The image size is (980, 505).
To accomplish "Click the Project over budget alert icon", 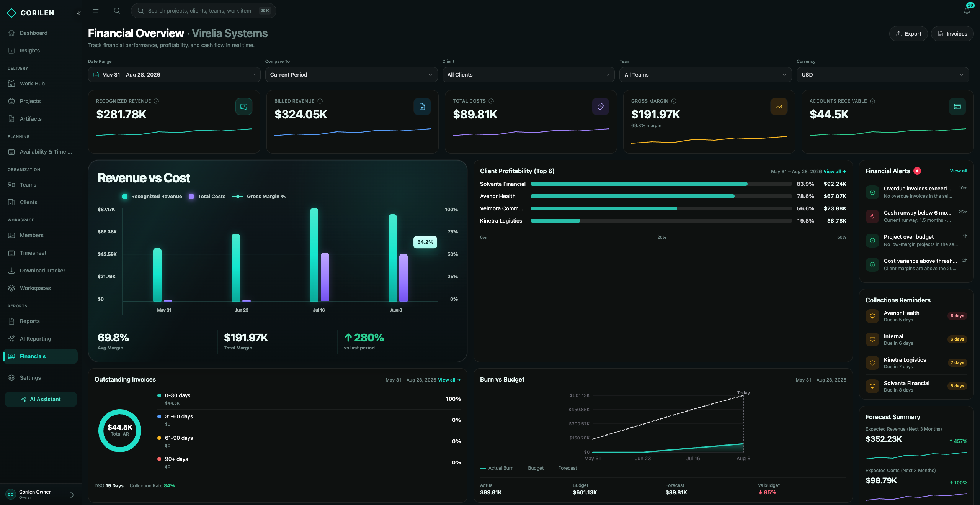I will [872, 241].
